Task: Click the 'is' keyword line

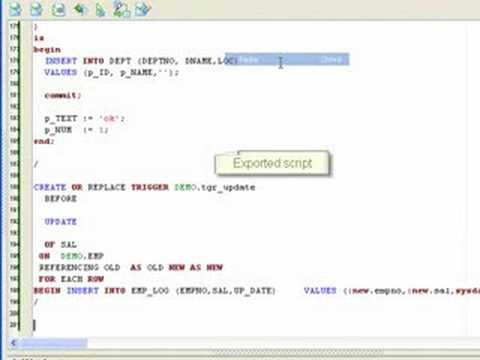Action: pos(39,38)
